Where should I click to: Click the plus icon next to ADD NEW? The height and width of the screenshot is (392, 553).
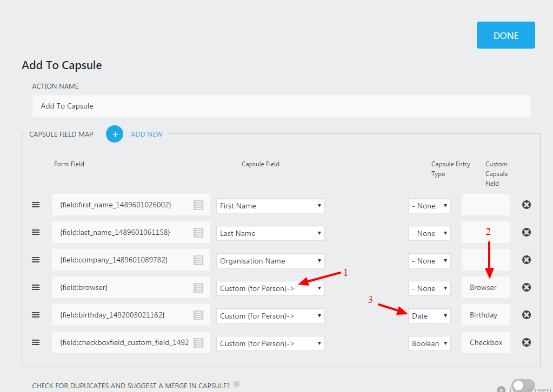click(114, 134)
